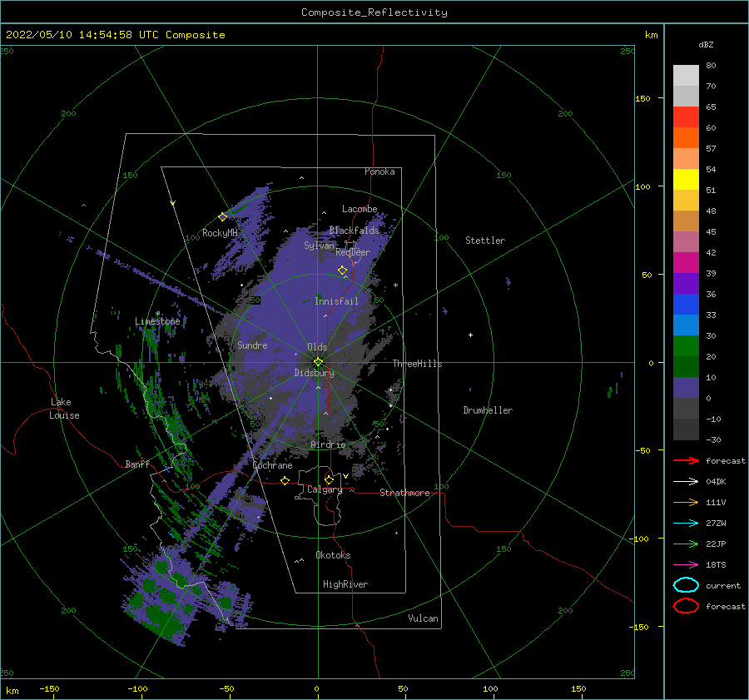Click the Limestone label
This screenshot has height=700, width=749.
click(157, 321)
